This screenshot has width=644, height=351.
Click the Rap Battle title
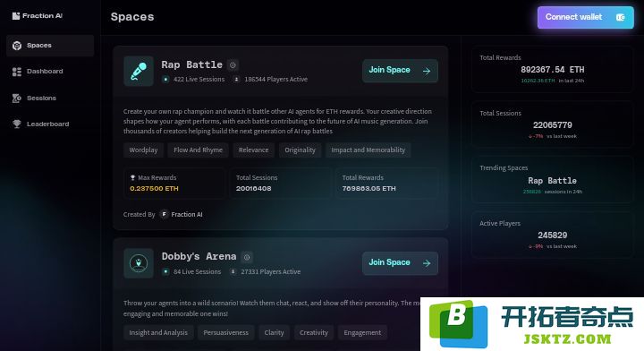(191, 64)
